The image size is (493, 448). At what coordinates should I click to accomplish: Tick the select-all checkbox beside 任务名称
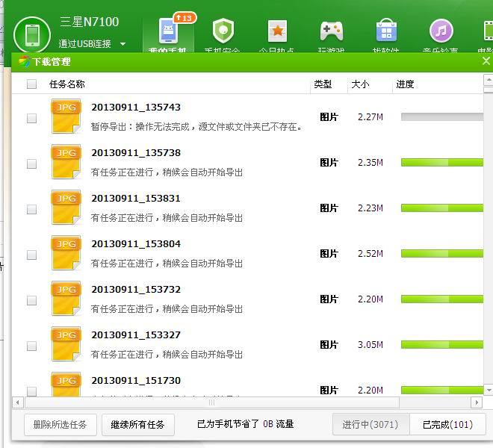(x=32, y=84)
